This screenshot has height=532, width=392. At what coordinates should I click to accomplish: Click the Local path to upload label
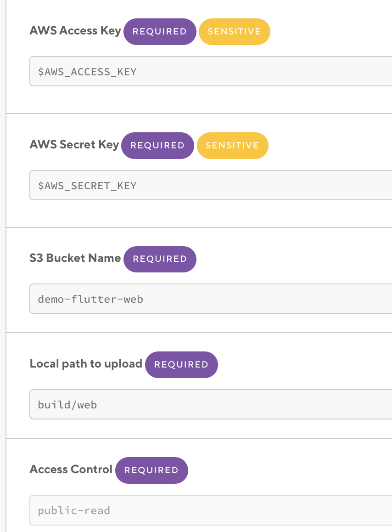pyautogui.click(x=86, y=364)
